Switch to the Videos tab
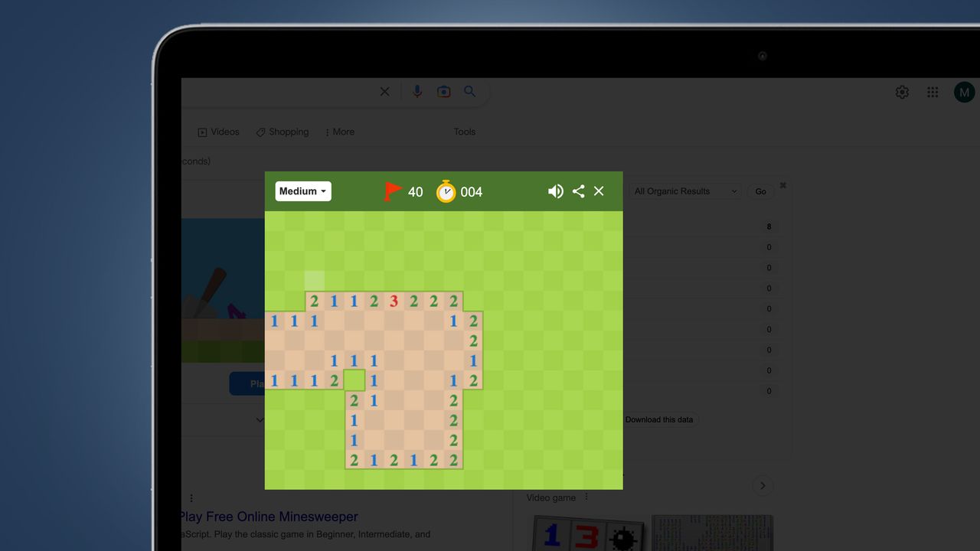Screen dimensions: 980x551 (x=218, y=132)
